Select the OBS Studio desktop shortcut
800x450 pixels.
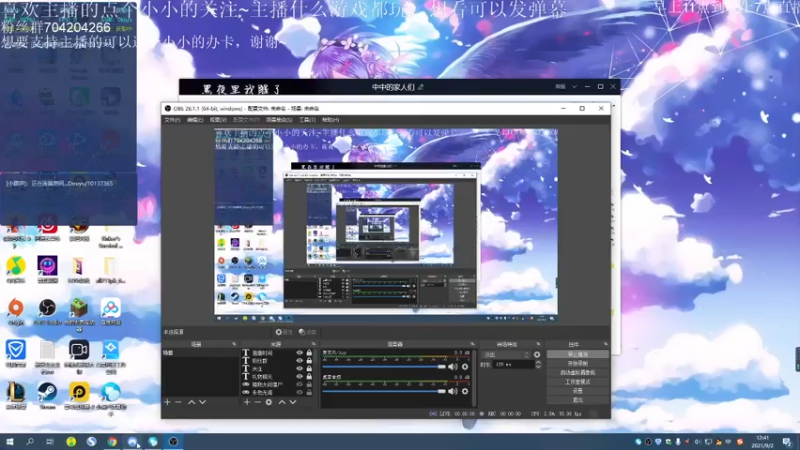pos(47,312)
